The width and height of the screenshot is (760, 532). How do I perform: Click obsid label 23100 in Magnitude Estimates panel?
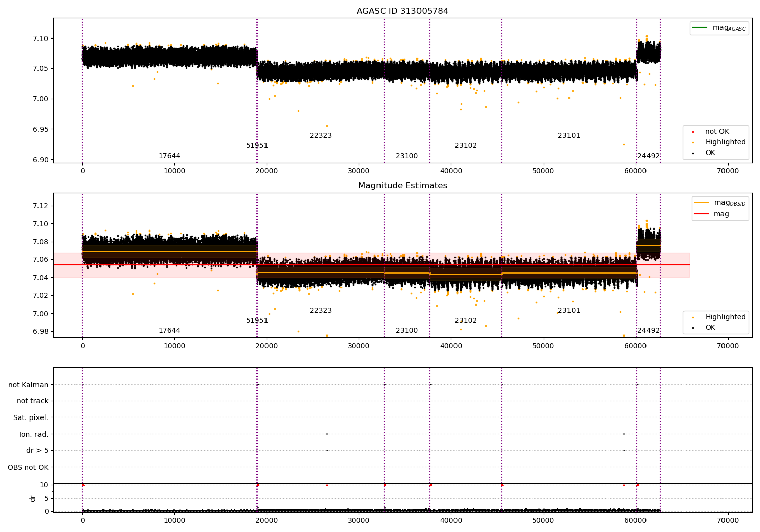pos(407,331)
